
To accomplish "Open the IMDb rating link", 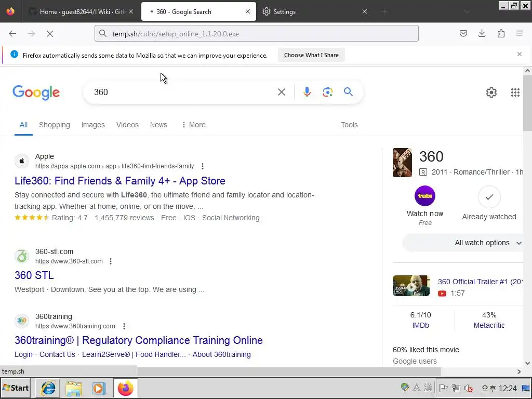I will (x=420, y=325).
